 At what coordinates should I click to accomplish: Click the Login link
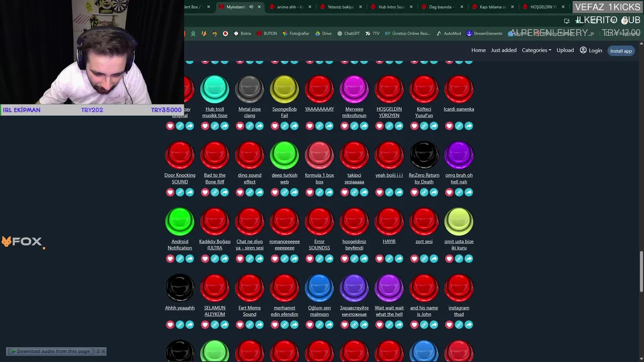tap(591, 50)
